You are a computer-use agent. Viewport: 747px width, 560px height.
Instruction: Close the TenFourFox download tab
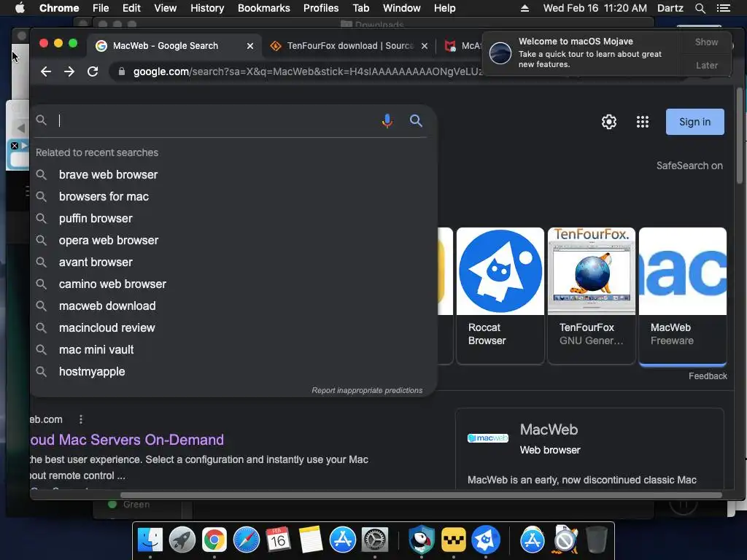click(425, 46)
